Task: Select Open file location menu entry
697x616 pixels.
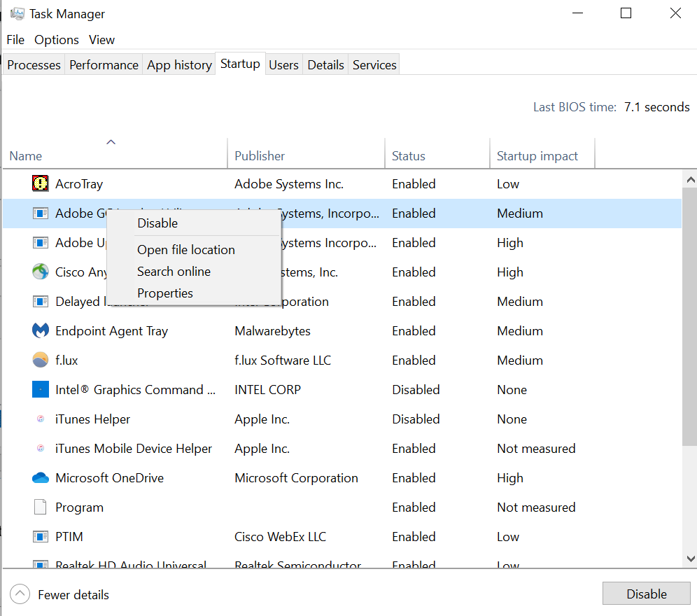Action: point(186,250)
